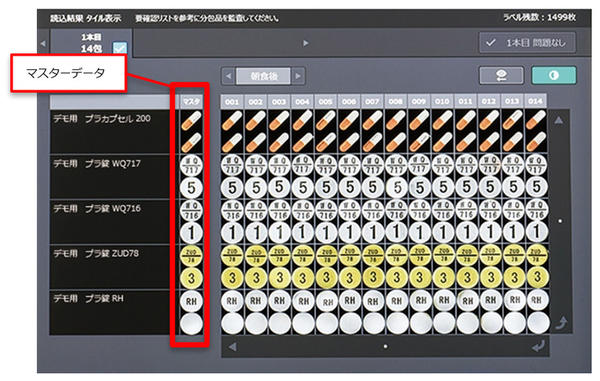Click the curved up-return arrow icon
Screen dimensions: 600x381
click(561, 323)
